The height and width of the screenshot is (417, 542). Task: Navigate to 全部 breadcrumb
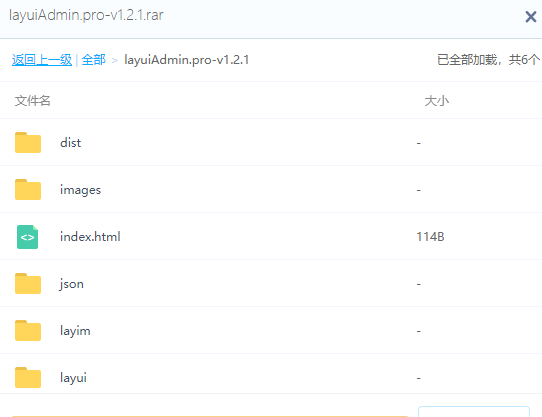pyautogui.click(x=93, y=60)
